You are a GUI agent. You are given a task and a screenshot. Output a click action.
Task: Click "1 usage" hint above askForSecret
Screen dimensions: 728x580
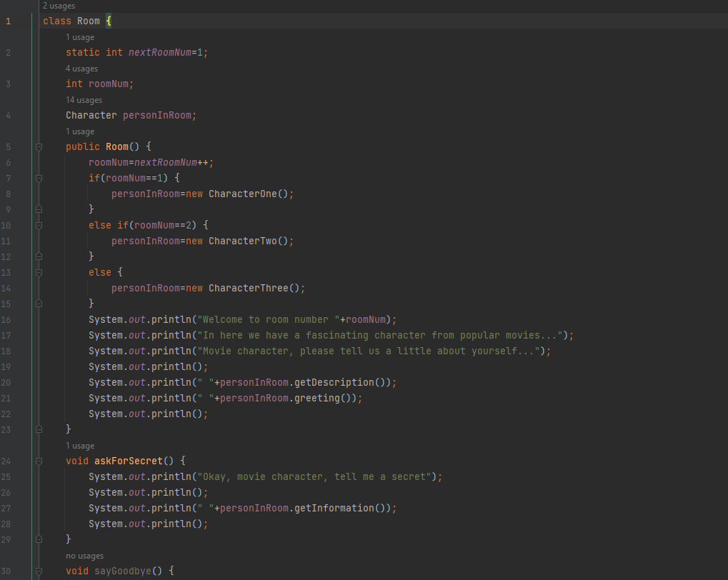79,446
